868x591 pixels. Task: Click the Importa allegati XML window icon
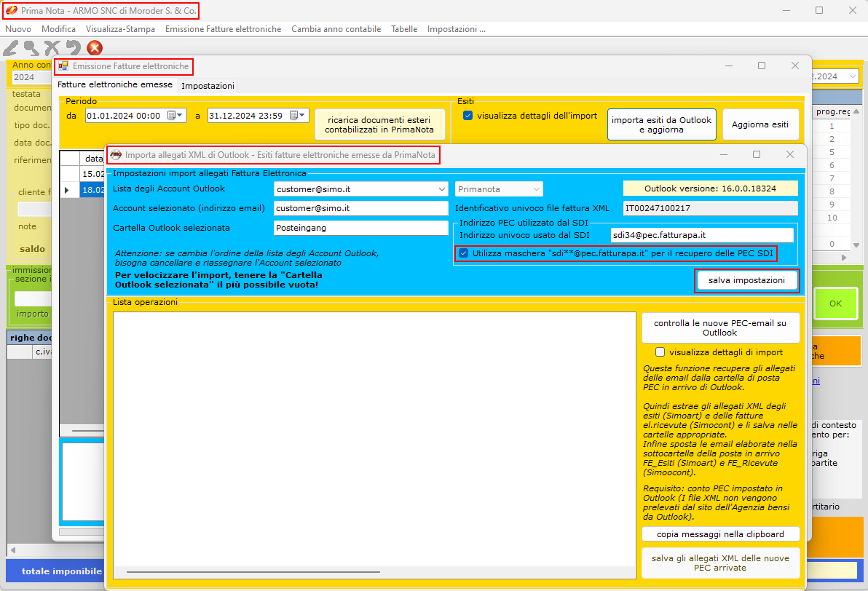(116, 155)
